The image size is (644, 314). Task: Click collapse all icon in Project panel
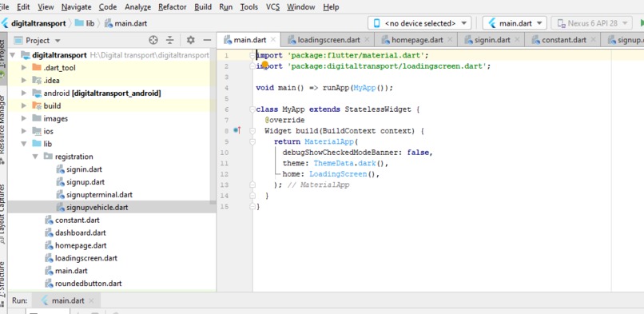tap(170, 40)
